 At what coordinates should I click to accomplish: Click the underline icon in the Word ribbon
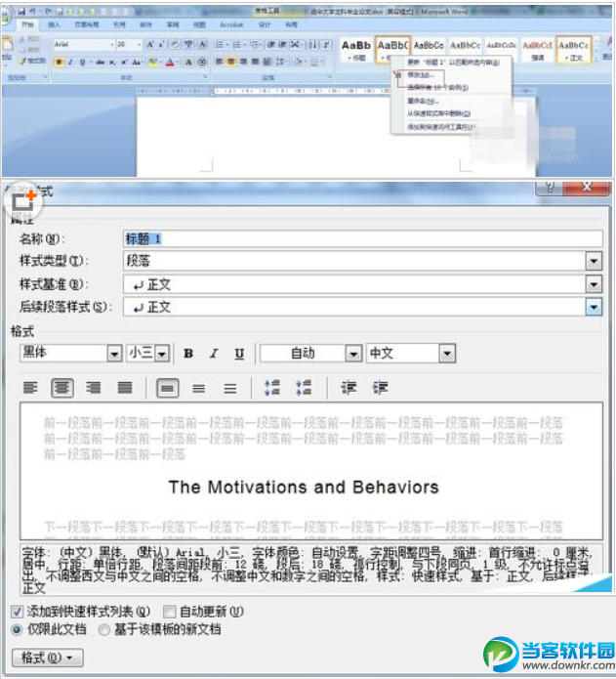click(x=82, y=62)
